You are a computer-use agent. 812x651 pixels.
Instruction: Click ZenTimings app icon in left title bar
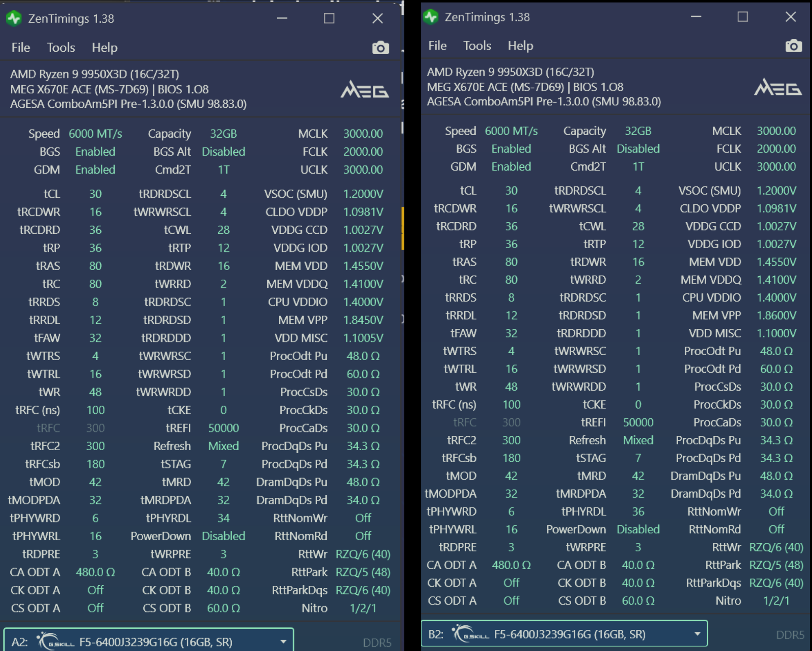(x=14, y=19)
